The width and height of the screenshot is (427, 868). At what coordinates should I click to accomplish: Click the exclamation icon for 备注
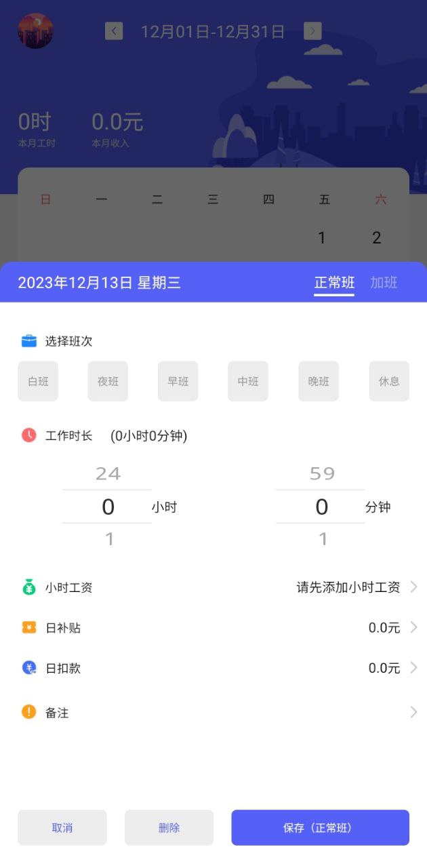point(28,712)
